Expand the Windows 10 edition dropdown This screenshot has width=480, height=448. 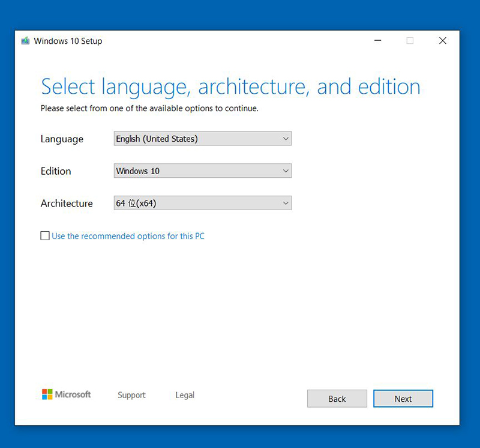click(x=202, y=171)
